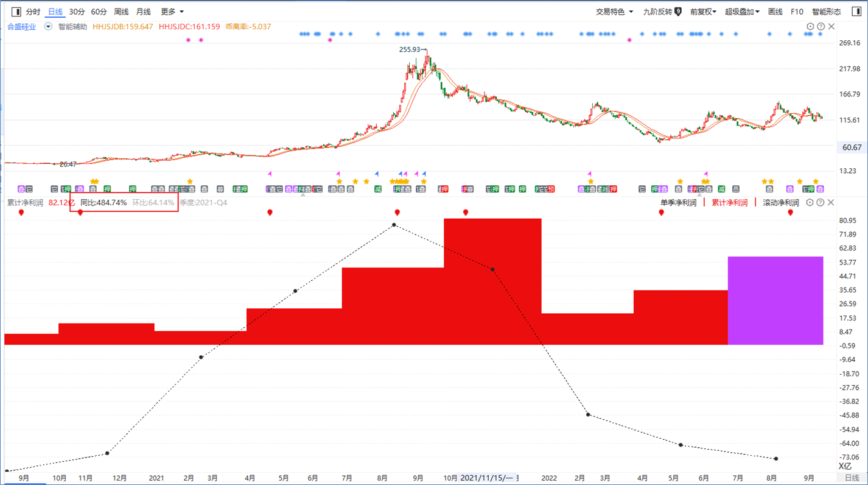The image size is (868, 485).
Task: Click the 季度:2021-Q4 label
Action: tap(203, 202)
